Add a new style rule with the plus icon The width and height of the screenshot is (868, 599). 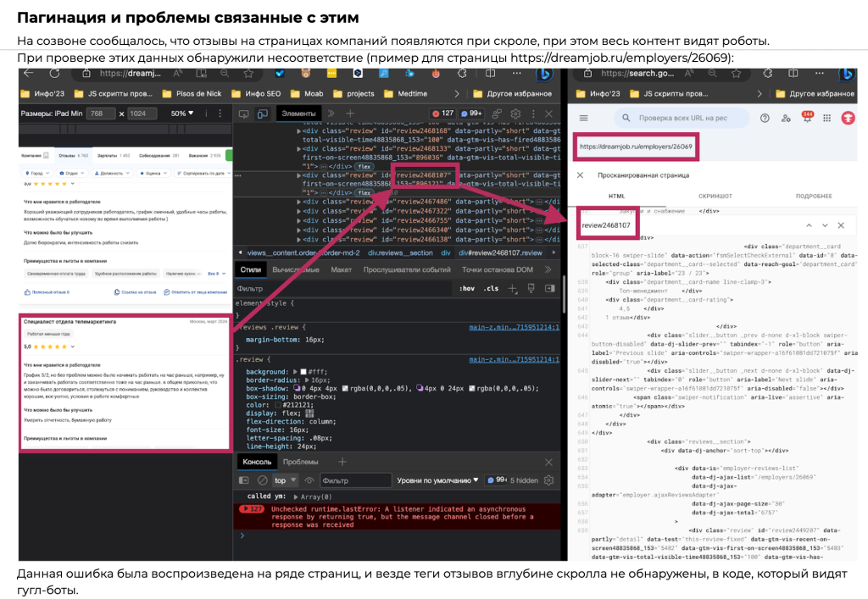(x=513, y=288)
